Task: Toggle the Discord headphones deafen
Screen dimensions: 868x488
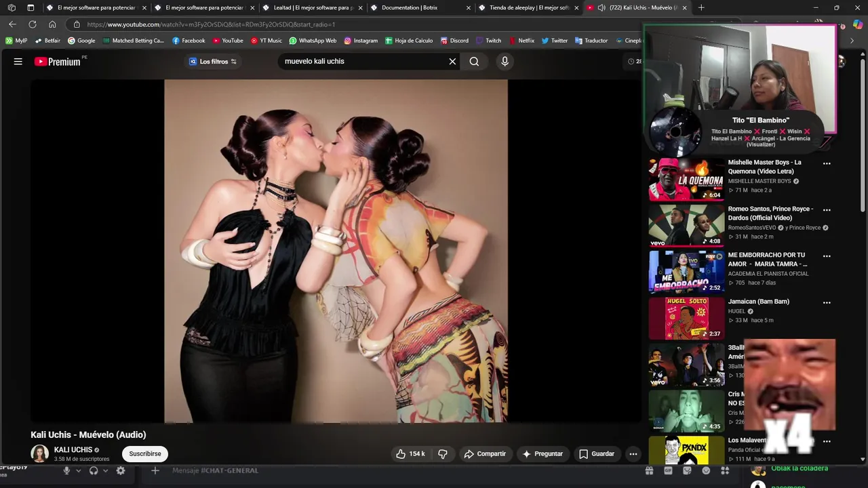Action: [94, 470]
